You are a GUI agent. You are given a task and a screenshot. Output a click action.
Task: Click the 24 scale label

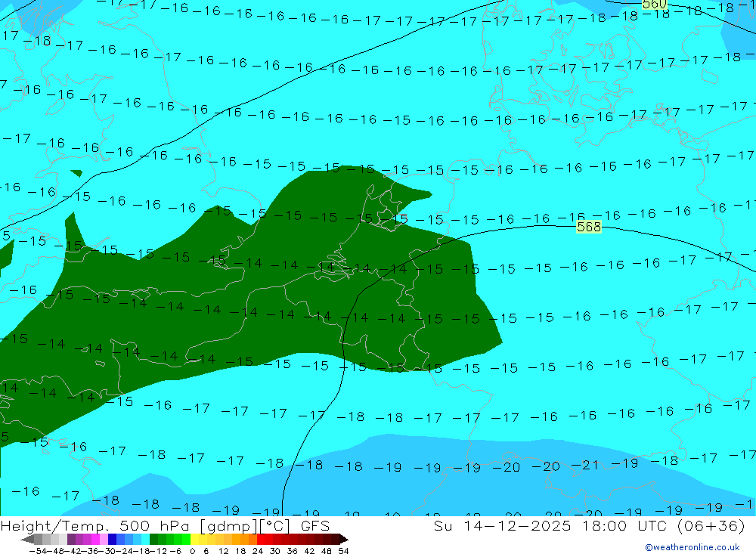258,551
